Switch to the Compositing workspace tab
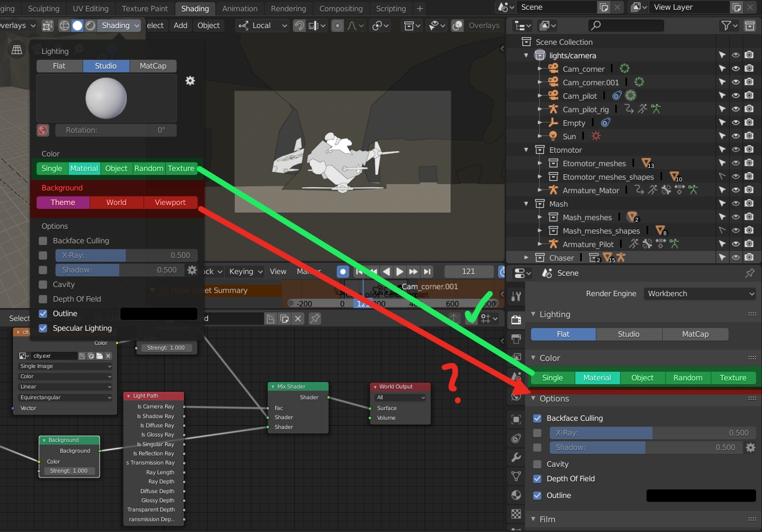The width and height of the screenshot is (762, 532). click(341, 9)
